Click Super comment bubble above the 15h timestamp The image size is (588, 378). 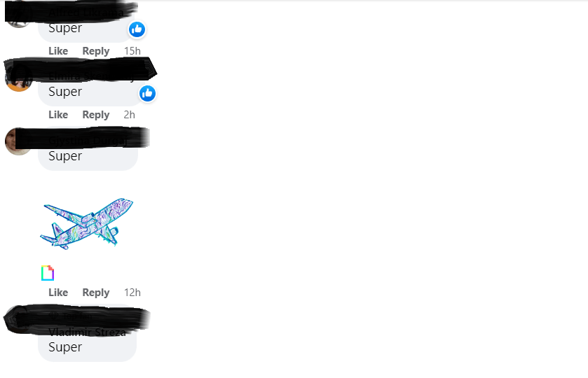point(87,22)
